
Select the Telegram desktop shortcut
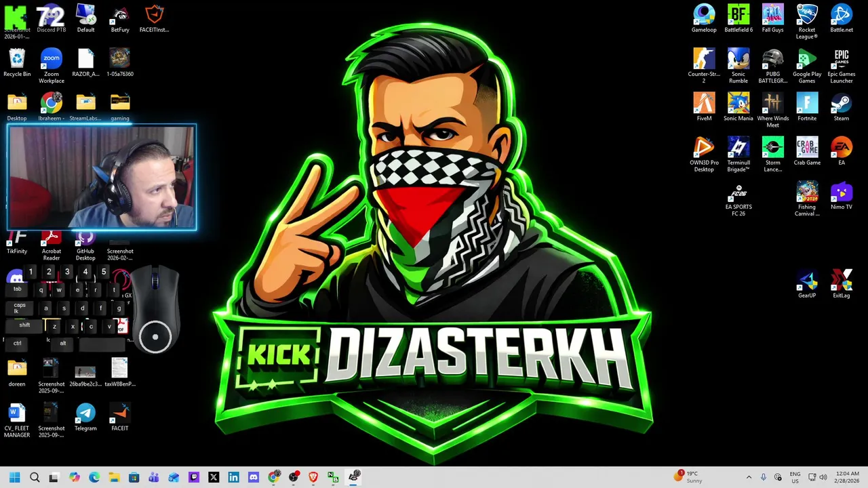pyautogui.click(x=85, y=417)
